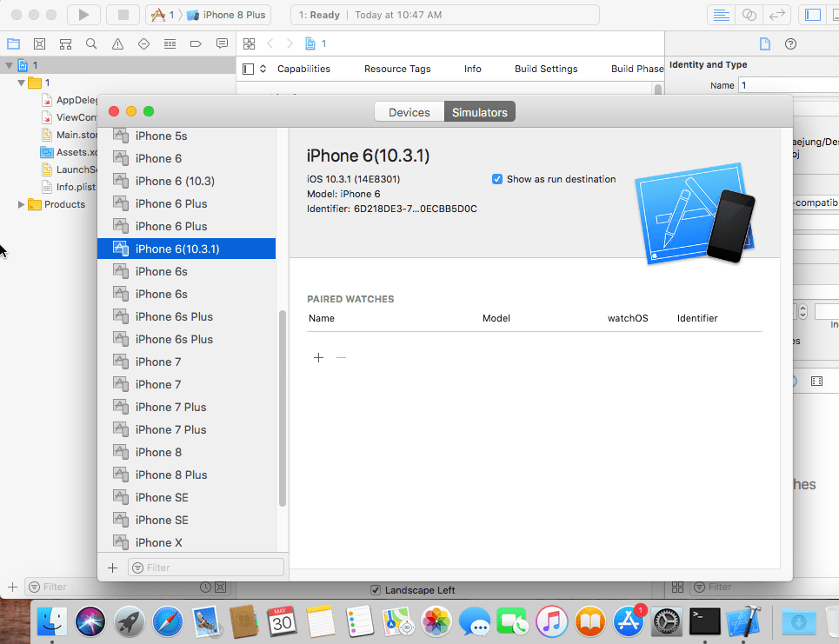This screenshot has height=644, width=839.
Task: Remove paired watch with minus button
Action: (341, 357)
